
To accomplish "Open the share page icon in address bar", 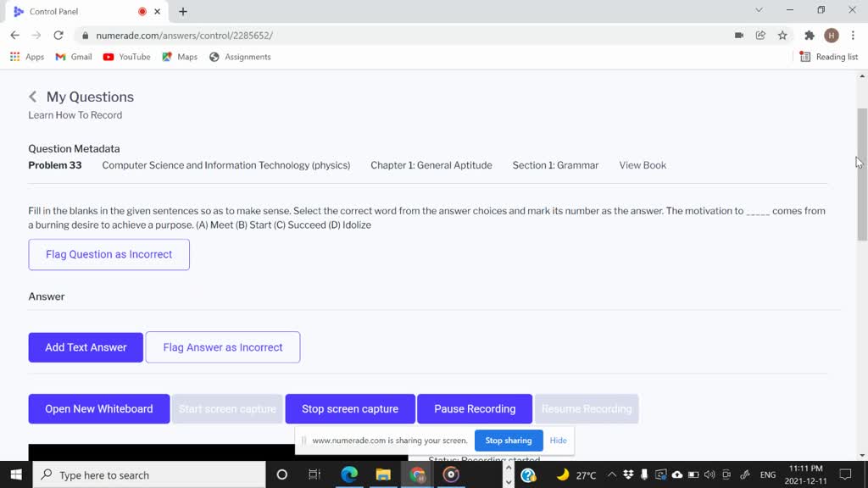I will pyautogui.click(x=760, y=36).
